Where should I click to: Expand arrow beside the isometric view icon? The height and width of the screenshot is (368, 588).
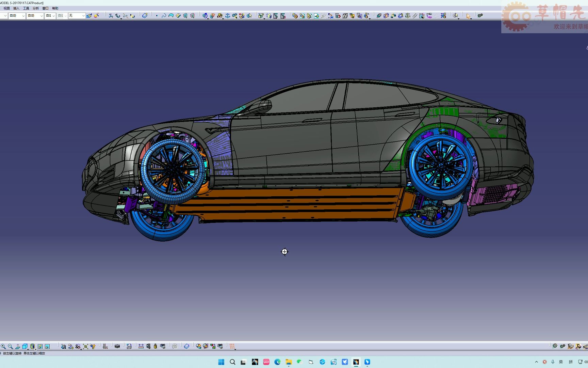coord(28,349)
